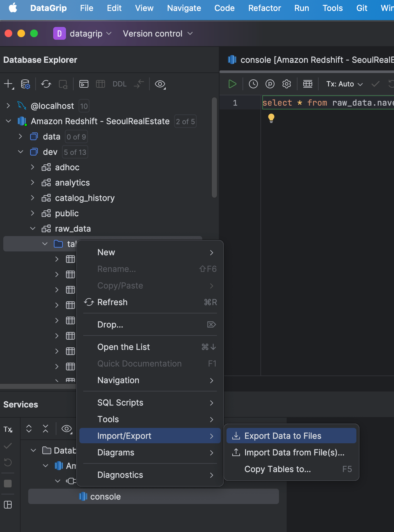Open the Version control dropdown button
This screenshot has height=532, width=394.
click(x=157, y=34)
